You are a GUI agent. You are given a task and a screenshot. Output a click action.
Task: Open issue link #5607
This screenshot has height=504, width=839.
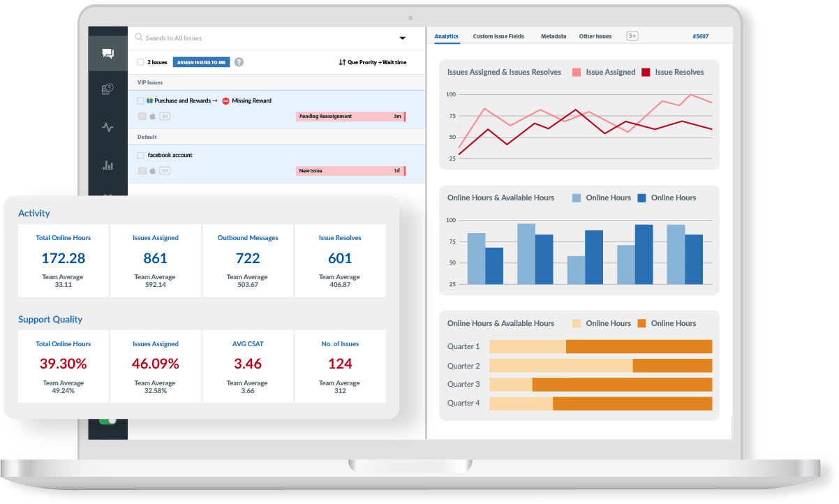[700, 36]
